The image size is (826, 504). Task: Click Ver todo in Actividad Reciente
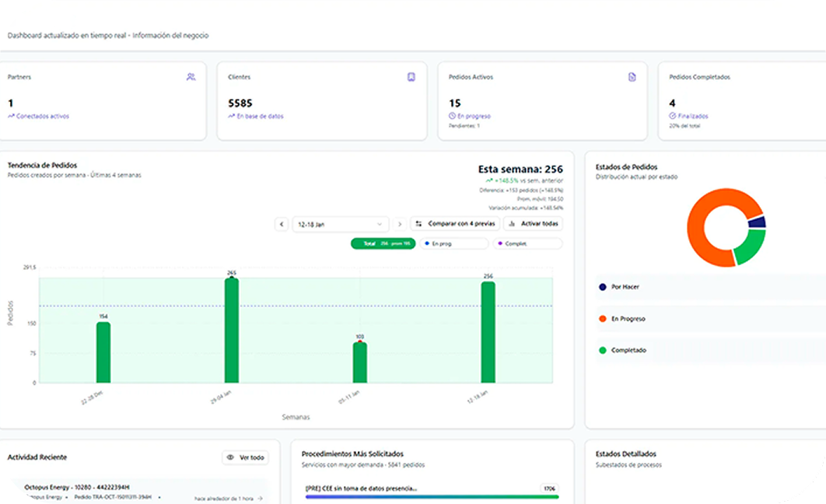point(245,457)
